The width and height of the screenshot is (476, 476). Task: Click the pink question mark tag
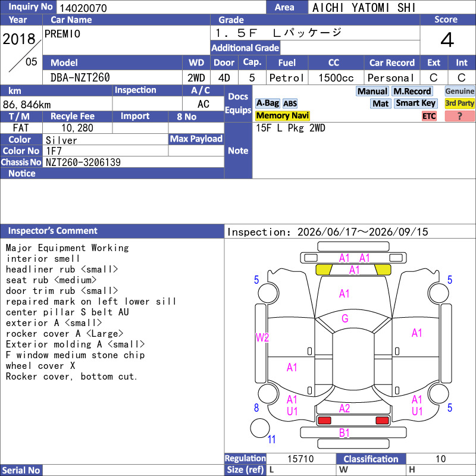pos(459,116)
